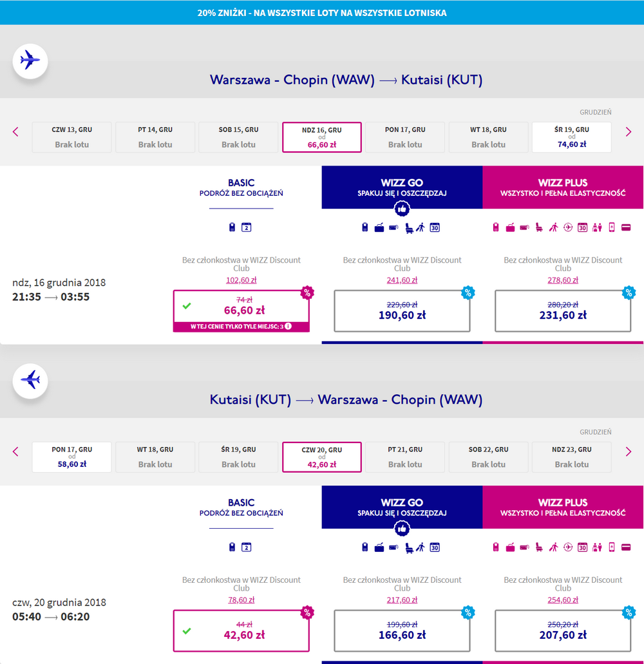Screen dimensions: 644x664
Task: Click outbound WIZZ PLUS mobile phone icon
Action: coord(611,227)
